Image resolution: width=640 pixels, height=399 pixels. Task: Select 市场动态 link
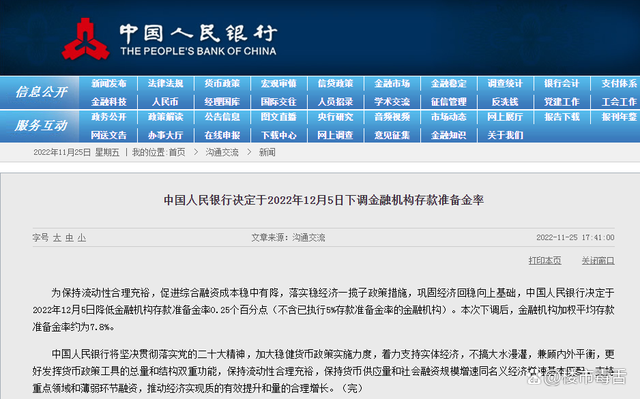449,117
